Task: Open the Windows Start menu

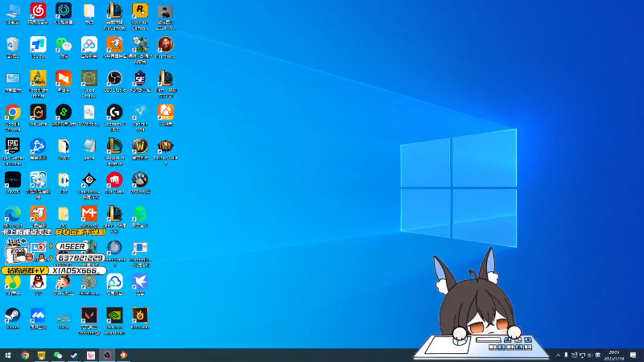Action: (x=8, y=355)
